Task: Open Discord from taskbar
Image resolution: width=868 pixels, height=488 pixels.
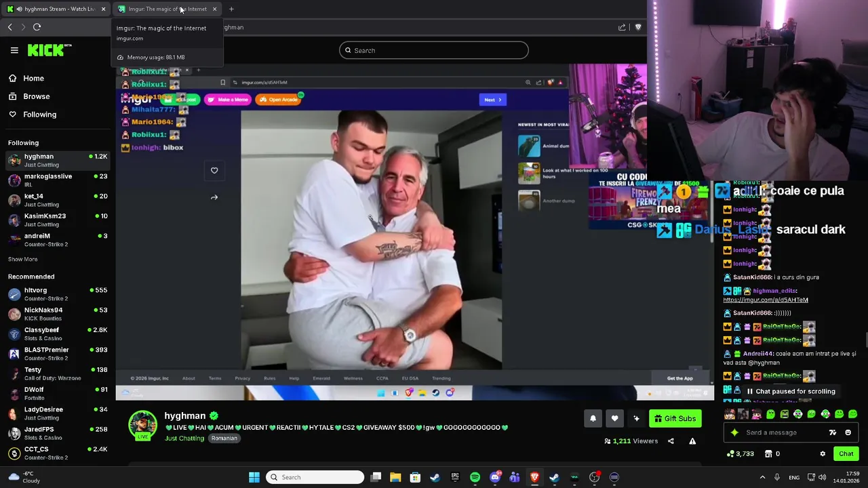Action: click(494, 477)
